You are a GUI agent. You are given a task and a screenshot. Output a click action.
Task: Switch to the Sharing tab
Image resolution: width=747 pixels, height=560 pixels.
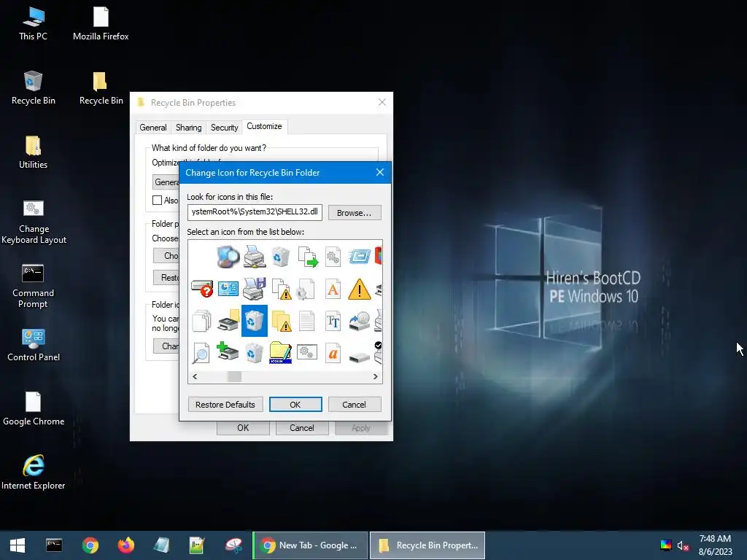point(189,128)
